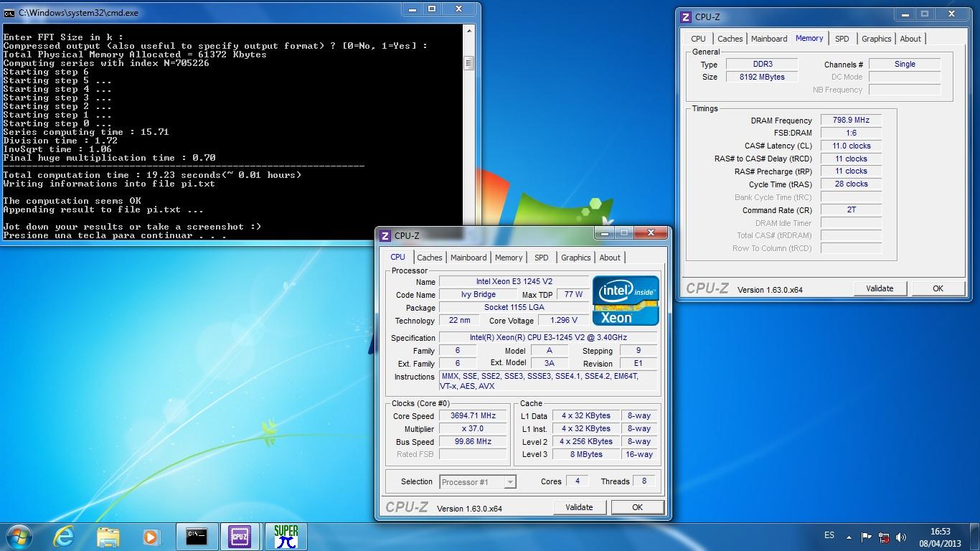
Task: Open the Action Center flag tray icon
Action: [x=867, y=537]
